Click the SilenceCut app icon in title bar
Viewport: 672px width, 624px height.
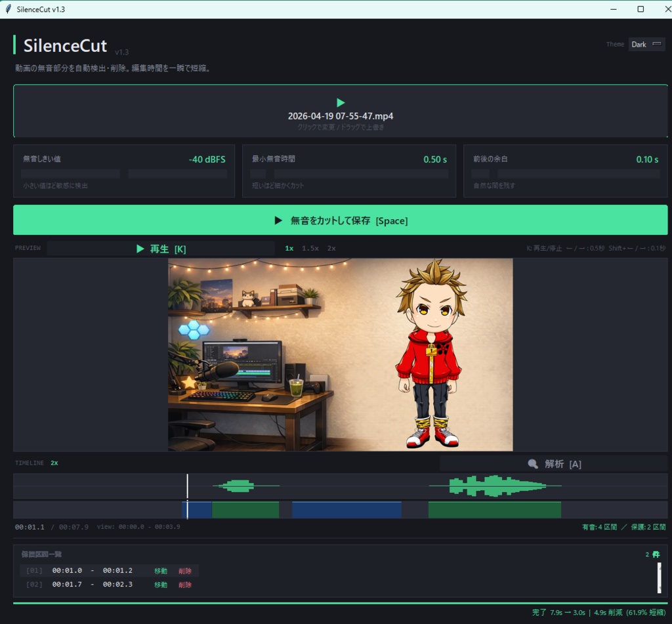pos(8,9)
